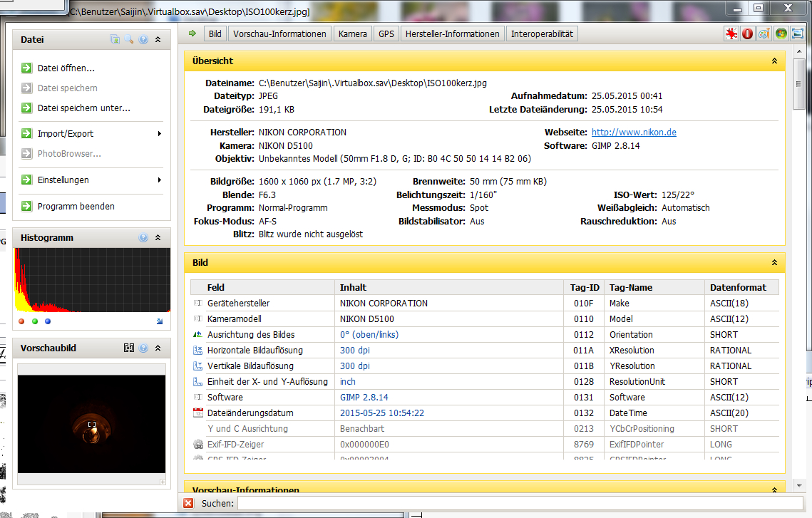Click the image stack icon in Datei header
The width and height of the screenshot is (812, 518).
coord(115,40)
